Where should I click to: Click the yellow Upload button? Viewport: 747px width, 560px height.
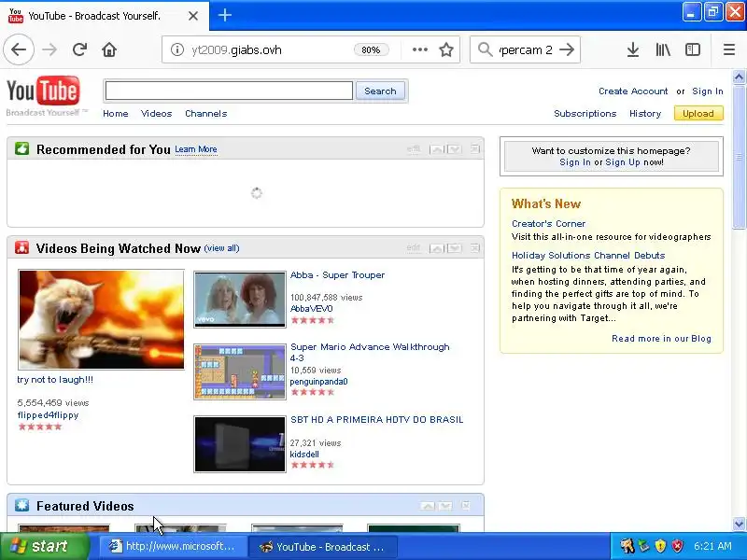[698, 113]
